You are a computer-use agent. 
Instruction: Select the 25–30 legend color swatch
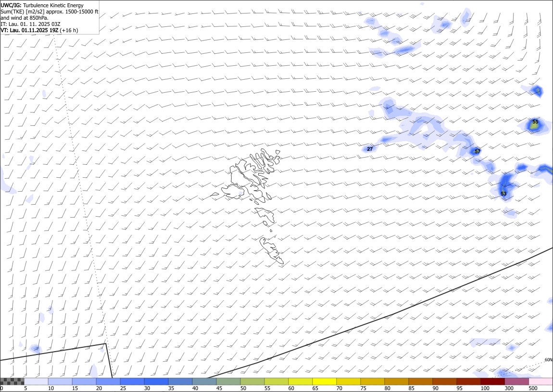pos(132,381)
